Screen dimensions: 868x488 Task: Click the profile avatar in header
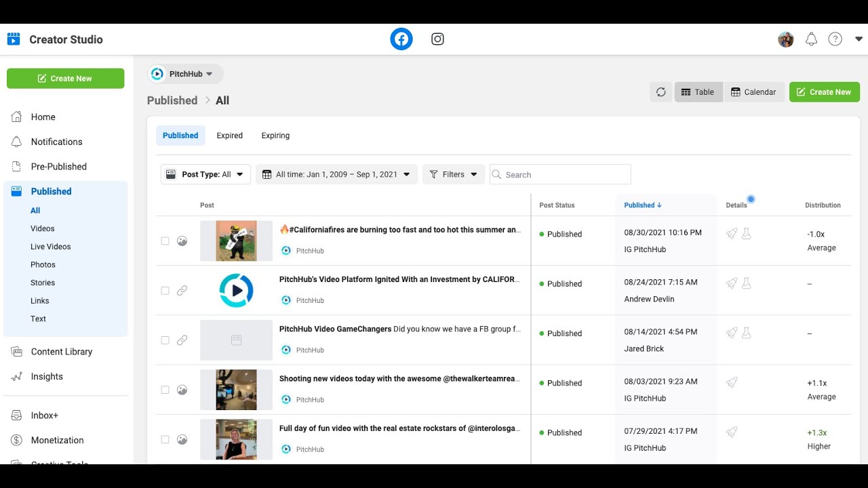pos(786,39)
